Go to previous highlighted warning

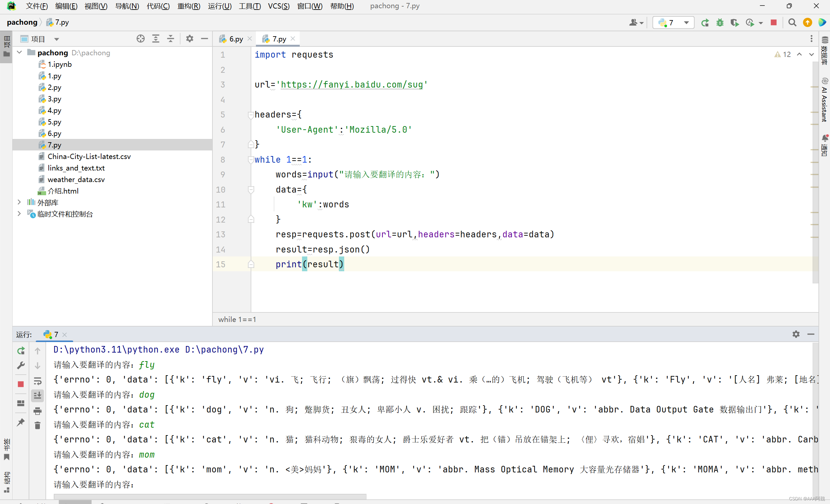pos(799,54)
